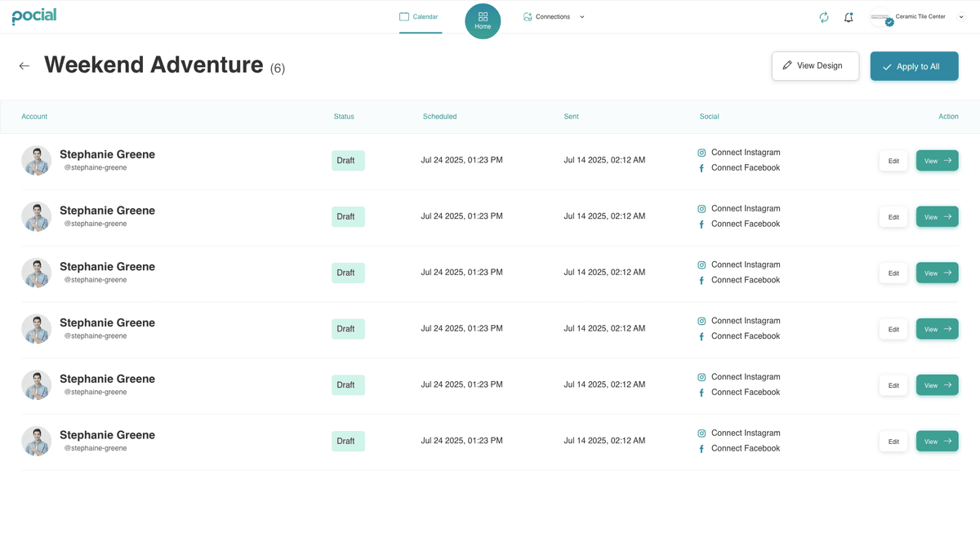Image resolution: width=980 pixels, height=551 pixels.
Task: Click the Ceramic Tile Center account logo
Action: click(880, 17)
